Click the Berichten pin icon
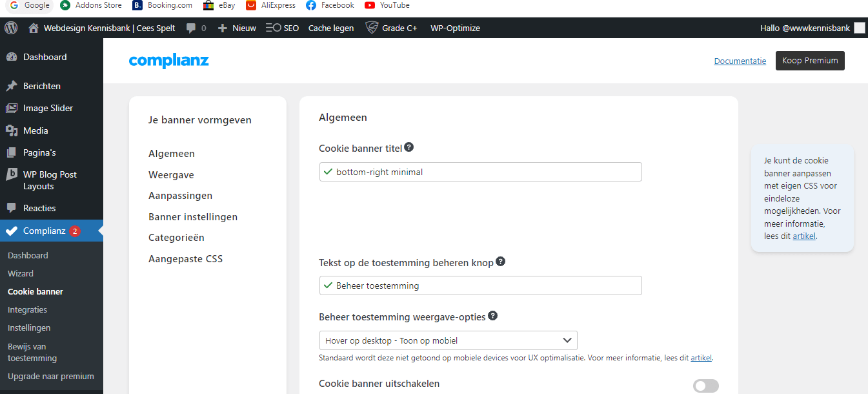Image resolution: width=868 pixels, height=394 pixels. click(x=12, y=86)
